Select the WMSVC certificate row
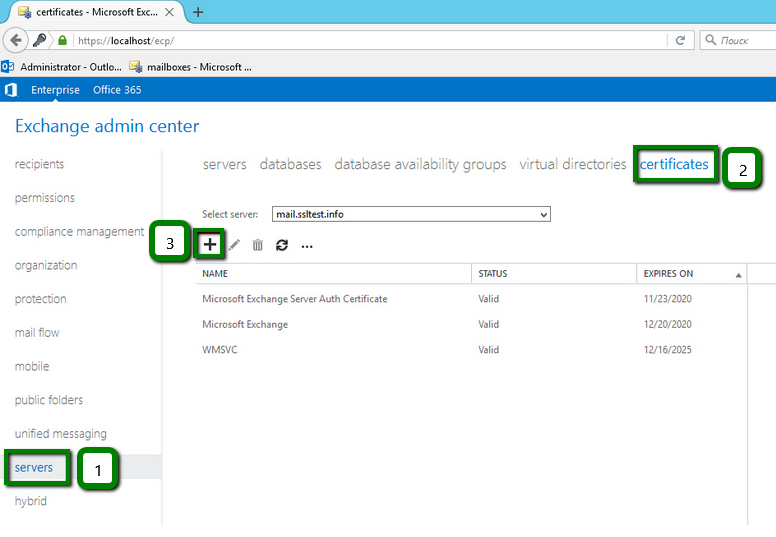 [x=471, y=349]
